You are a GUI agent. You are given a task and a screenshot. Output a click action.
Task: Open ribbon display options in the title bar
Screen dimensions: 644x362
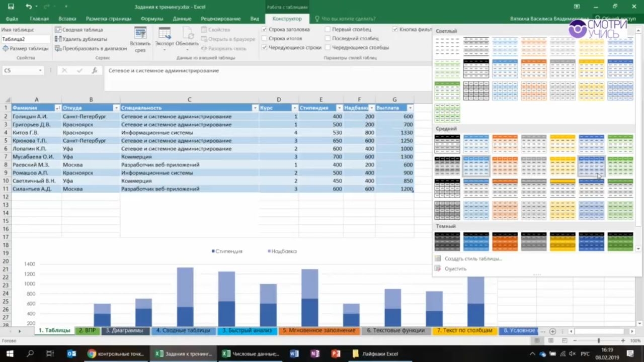point(576,7)
